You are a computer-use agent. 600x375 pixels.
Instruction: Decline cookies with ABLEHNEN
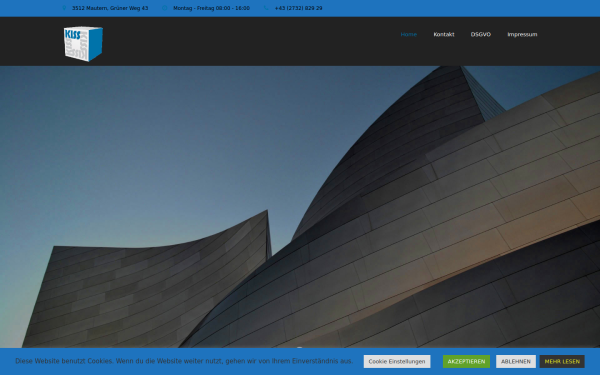(x=516, y=362)
